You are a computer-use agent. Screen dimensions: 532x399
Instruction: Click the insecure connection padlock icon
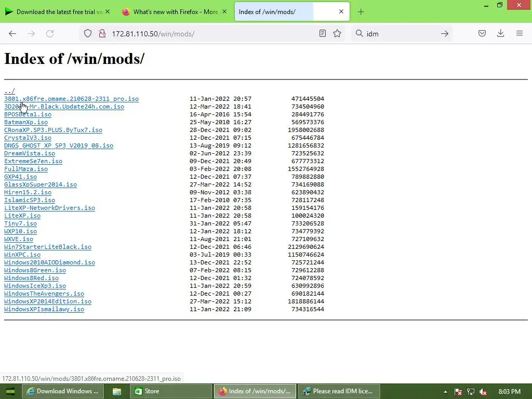point(102,34)
